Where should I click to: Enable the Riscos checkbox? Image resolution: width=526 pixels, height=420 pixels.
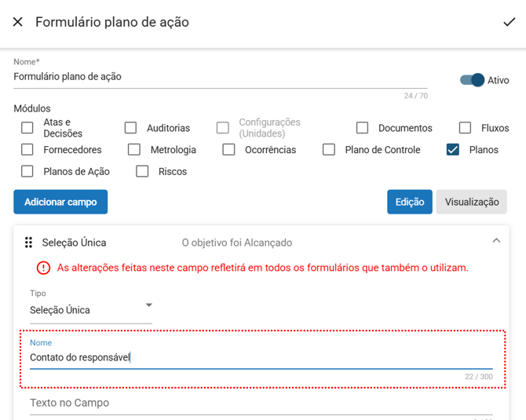(x=142, y=171)
